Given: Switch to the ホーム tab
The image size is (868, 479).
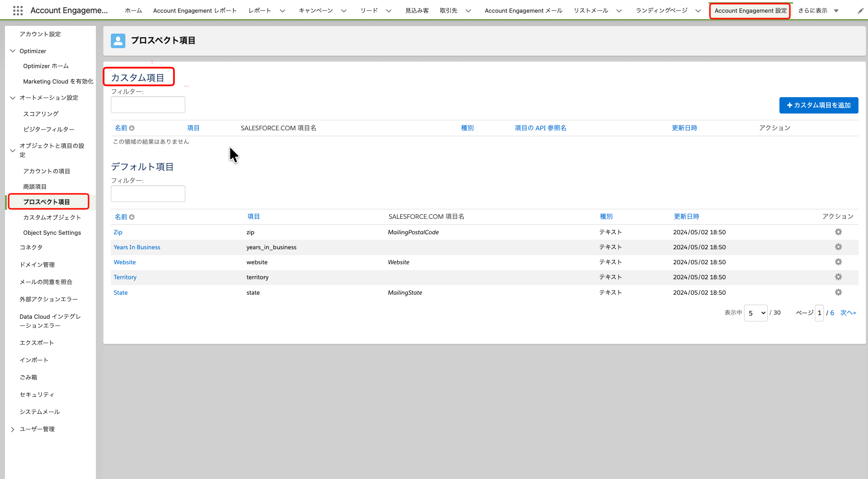Looking at the screenshot, I should (134, 11).
